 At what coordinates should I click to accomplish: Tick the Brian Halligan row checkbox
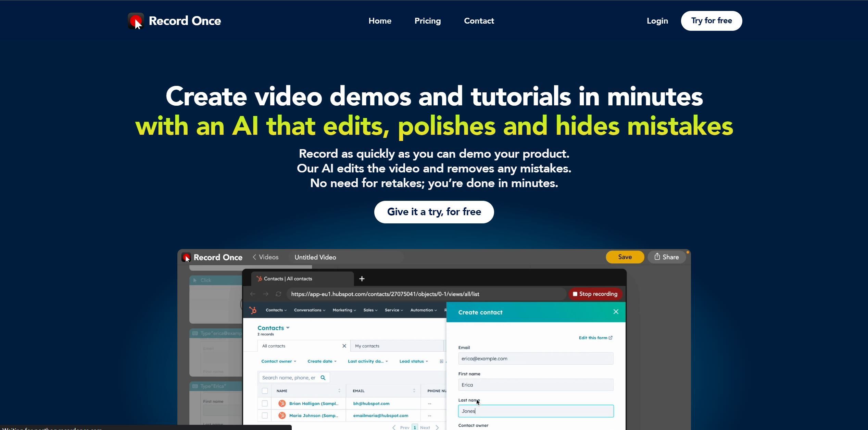[x=265, y=404]
